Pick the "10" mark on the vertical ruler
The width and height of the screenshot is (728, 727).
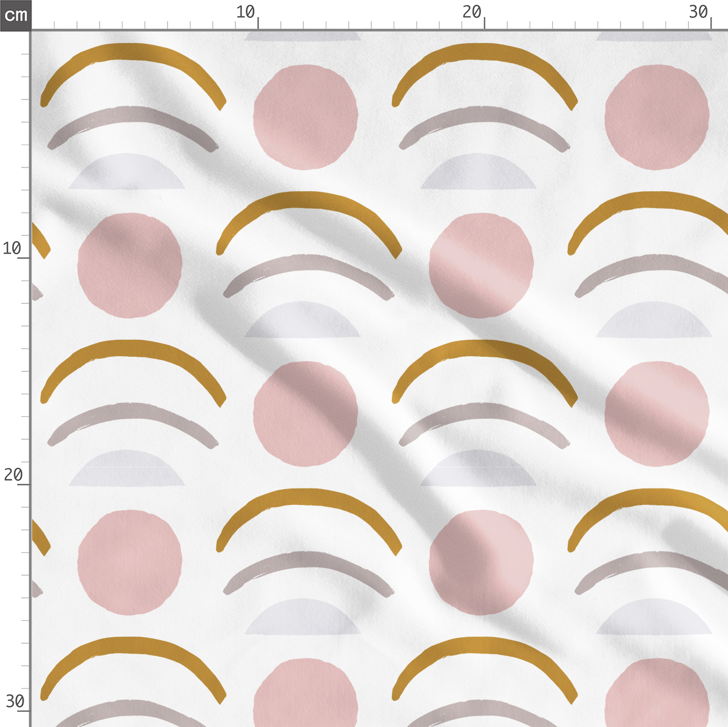click(12, 248)
